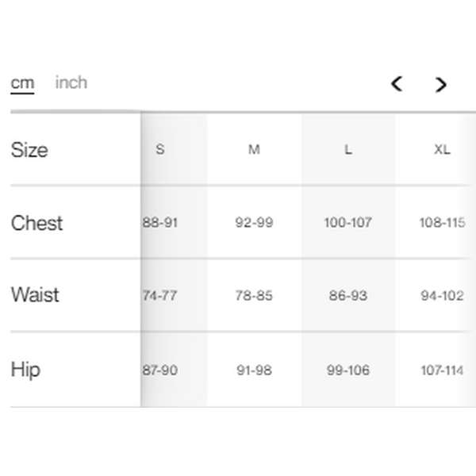Click the Waist row label

(35, 295)
